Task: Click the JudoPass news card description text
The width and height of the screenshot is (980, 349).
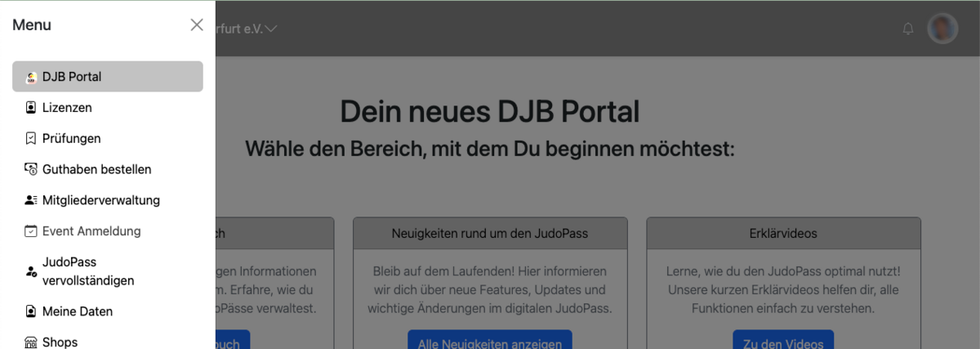Action: pyautogui.click(x=490, y=289)
